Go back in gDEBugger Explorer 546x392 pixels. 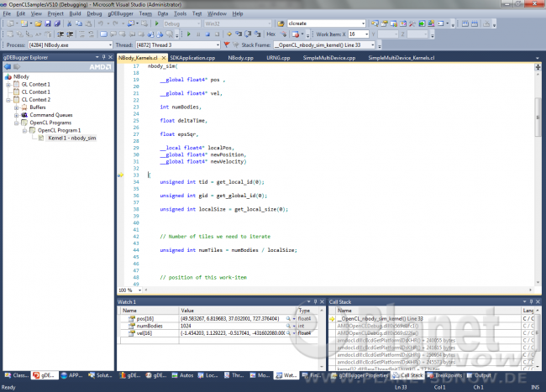coord(8,67)
